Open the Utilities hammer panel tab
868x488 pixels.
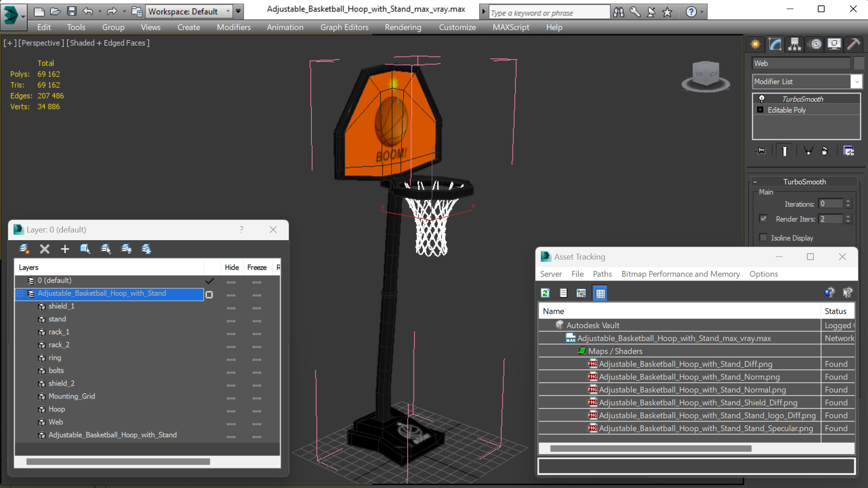coord(854,44)
